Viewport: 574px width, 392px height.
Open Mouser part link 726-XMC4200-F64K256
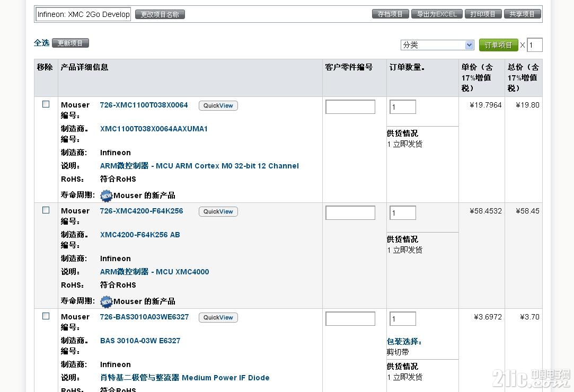(x=142, y=211)
